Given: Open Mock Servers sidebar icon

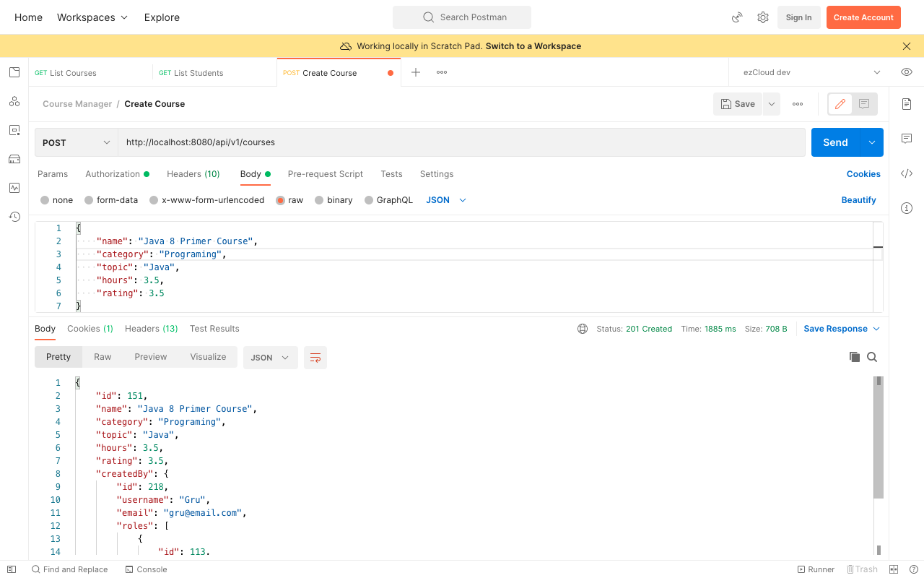Looking at the screenshot, I should point(14,159).
